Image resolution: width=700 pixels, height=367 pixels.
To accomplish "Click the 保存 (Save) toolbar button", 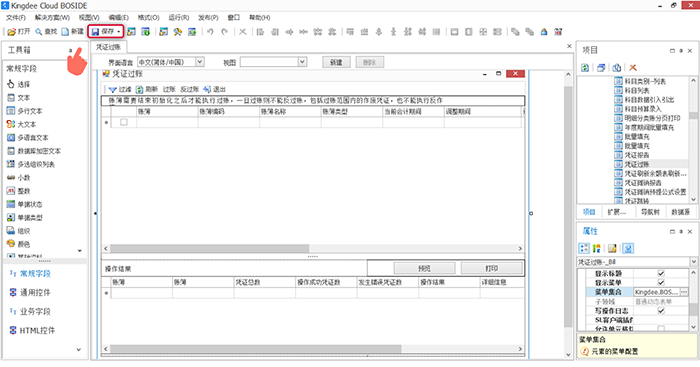I will pos(103,32).
